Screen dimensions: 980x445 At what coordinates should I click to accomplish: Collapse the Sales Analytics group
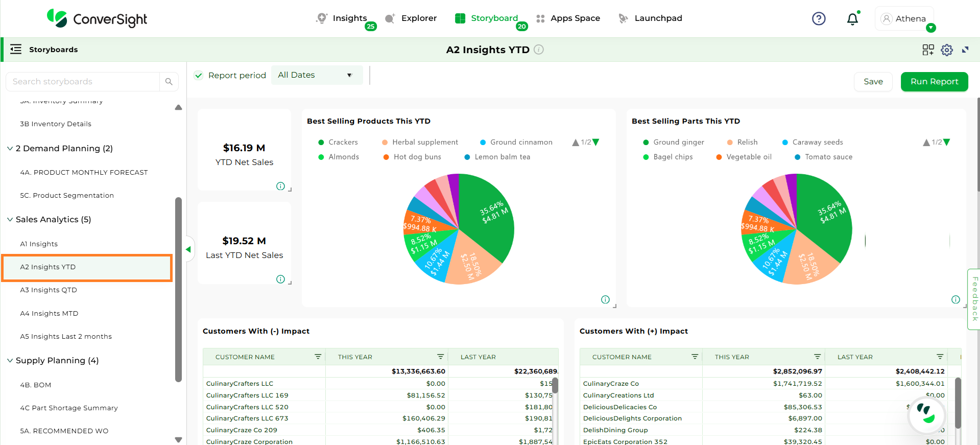10,220
